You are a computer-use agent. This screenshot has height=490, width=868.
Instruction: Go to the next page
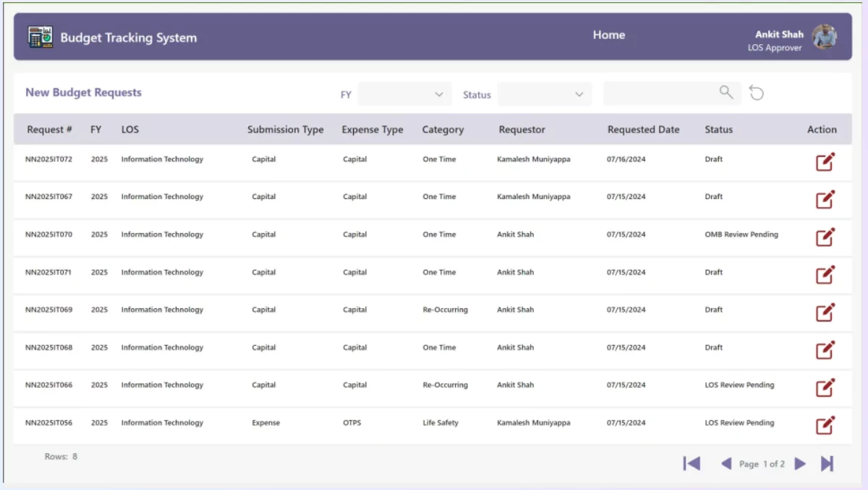800,464
